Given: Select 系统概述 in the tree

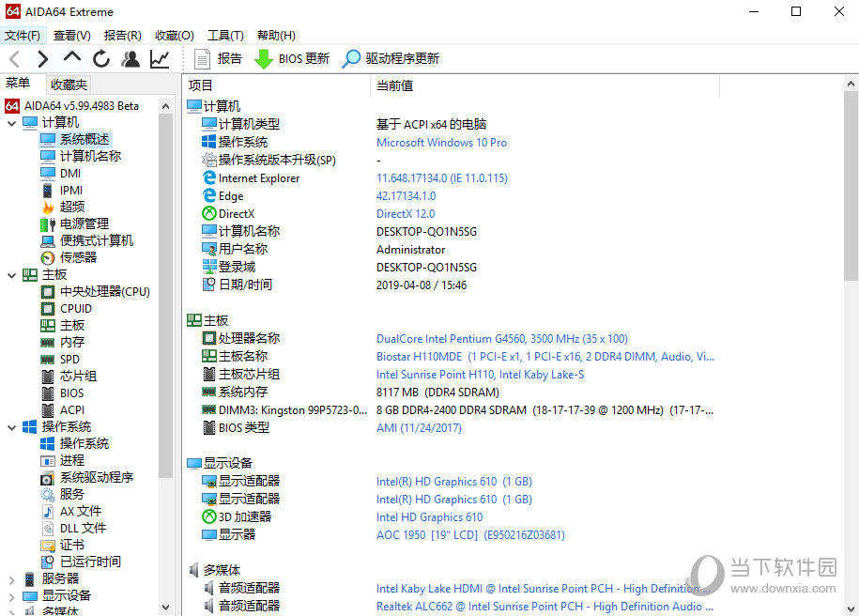Looking at the screenshot, I should [76, 139].
